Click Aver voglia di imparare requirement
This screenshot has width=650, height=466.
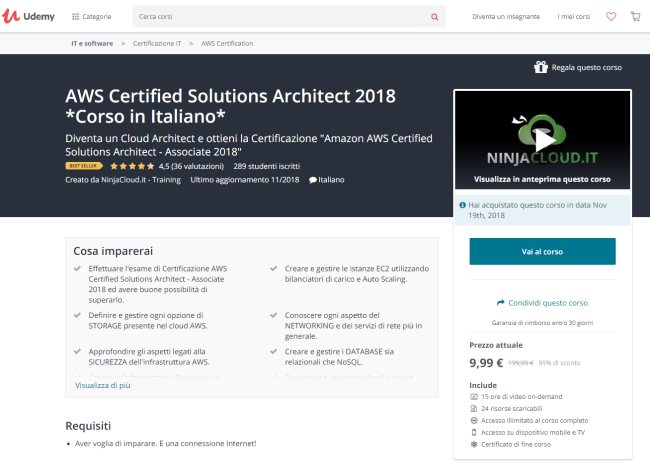[x=165, y=444]
